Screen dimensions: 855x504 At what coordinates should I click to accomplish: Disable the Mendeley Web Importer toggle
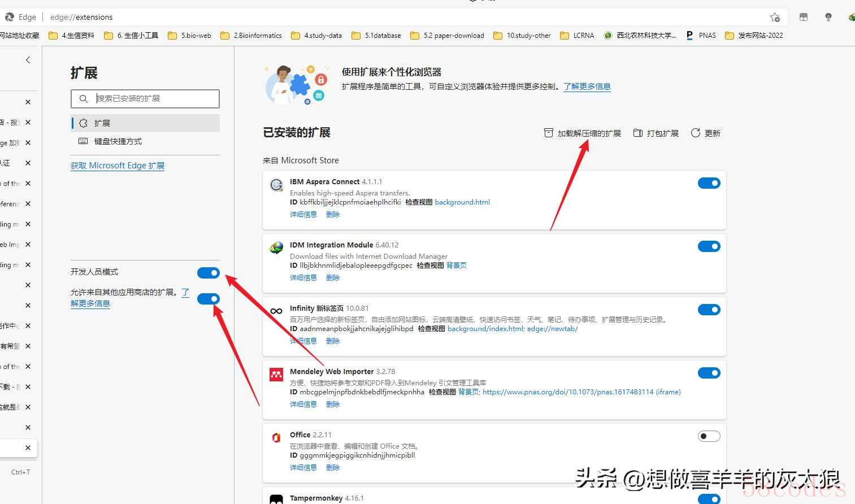point(709,373)
